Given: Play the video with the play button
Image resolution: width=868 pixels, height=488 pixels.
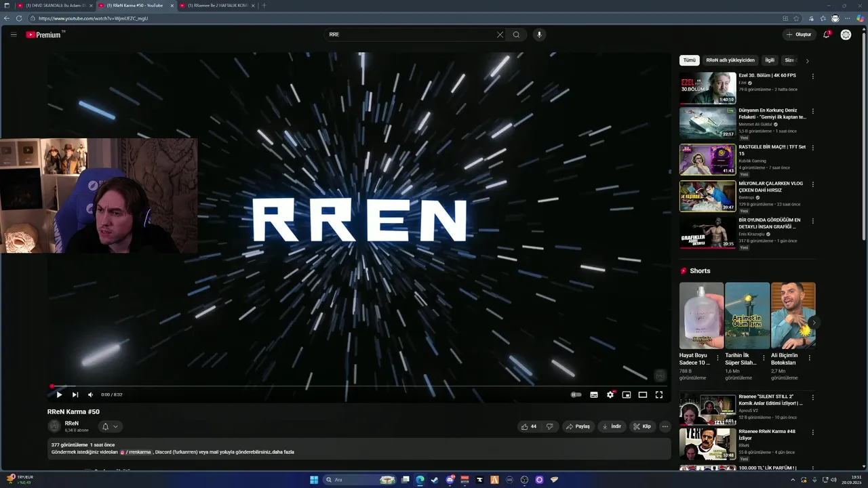Looking at the screenshot, I should pos(59,394).
